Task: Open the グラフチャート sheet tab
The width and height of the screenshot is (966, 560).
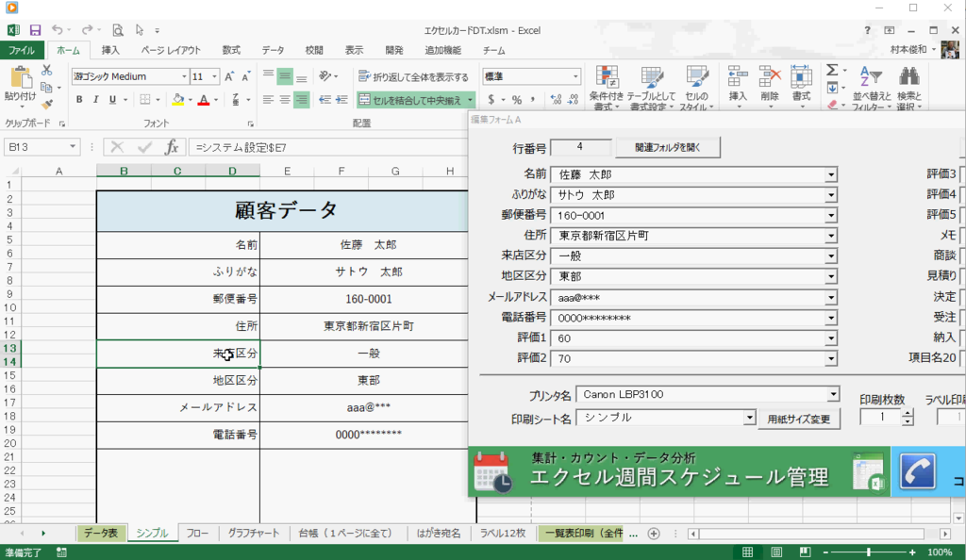Action: [x=253, y=533]
